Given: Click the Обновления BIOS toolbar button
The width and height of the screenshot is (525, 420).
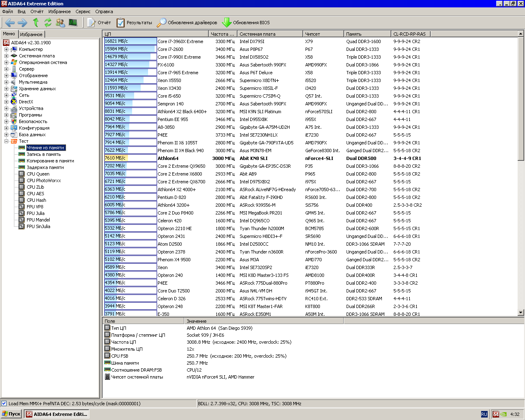Looking at the screenshot, I should (x=246, y=23).
